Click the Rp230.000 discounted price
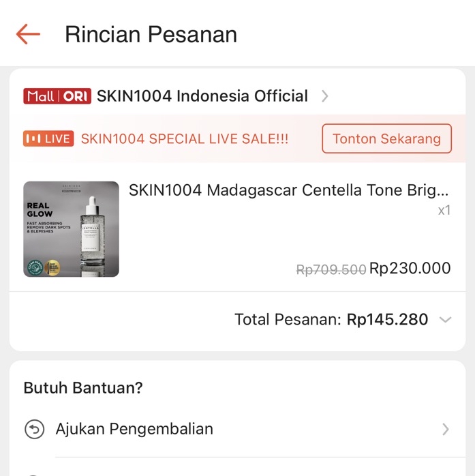The image size is (475, 476). pos(410,269)
